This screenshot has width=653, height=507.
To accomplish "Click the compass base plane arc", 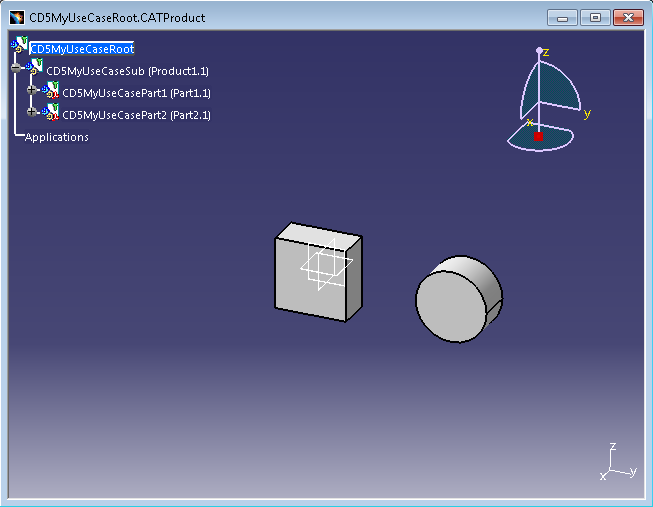I will 560,138.
